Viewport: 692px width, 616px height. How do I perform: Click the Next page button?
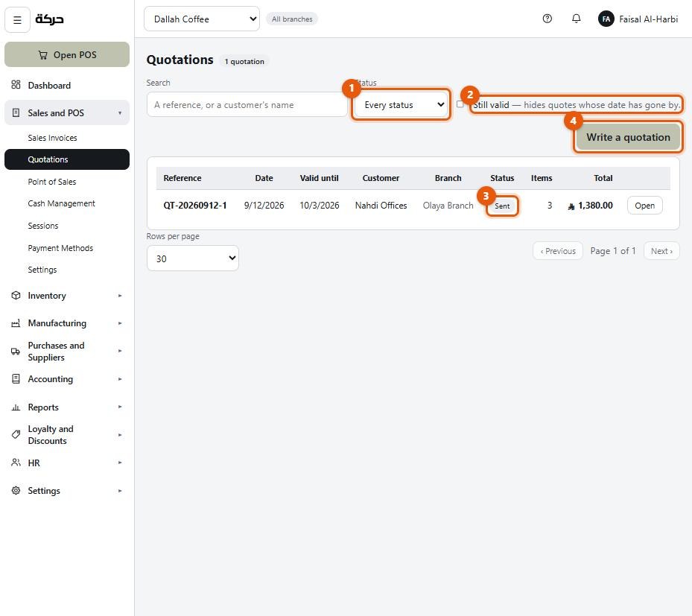point(661,250)
